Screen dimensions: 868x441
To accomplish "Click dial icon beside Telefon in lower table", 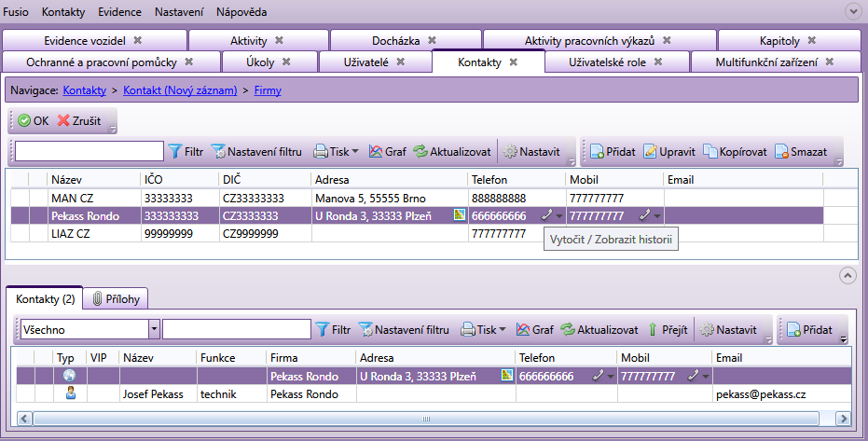I will pos(598,377).
